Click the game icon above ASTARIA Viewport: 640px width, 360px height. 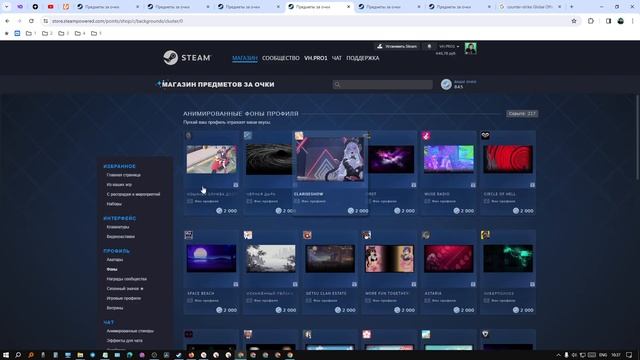click(426, 235)
